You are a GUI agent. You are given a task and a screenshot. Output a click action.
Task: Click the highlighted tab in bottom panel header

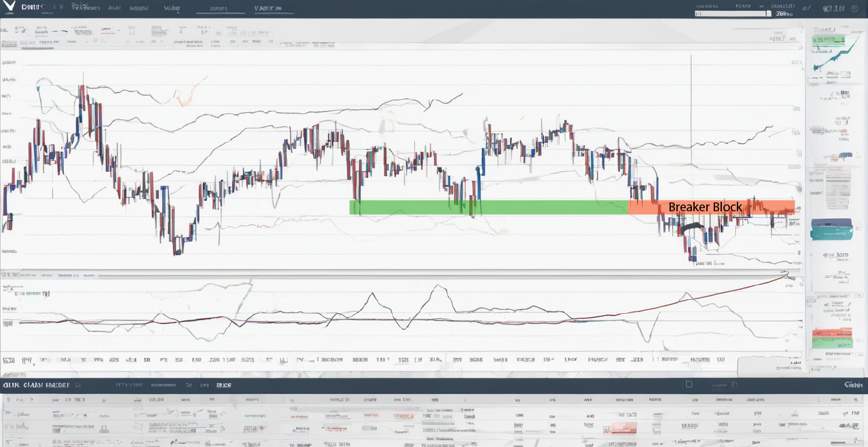pyautogui.click(x=224, y=385)
